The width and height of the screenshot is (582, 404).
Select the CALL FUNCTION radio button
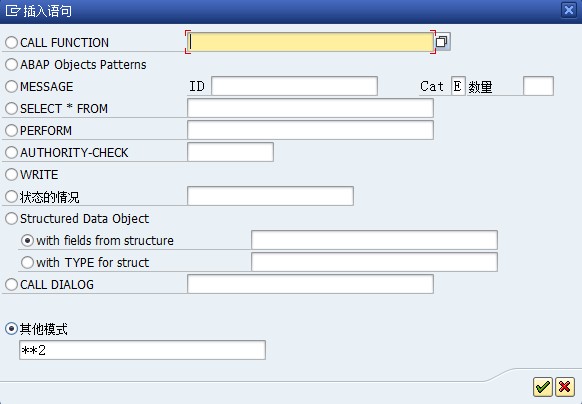pos(12,42)
